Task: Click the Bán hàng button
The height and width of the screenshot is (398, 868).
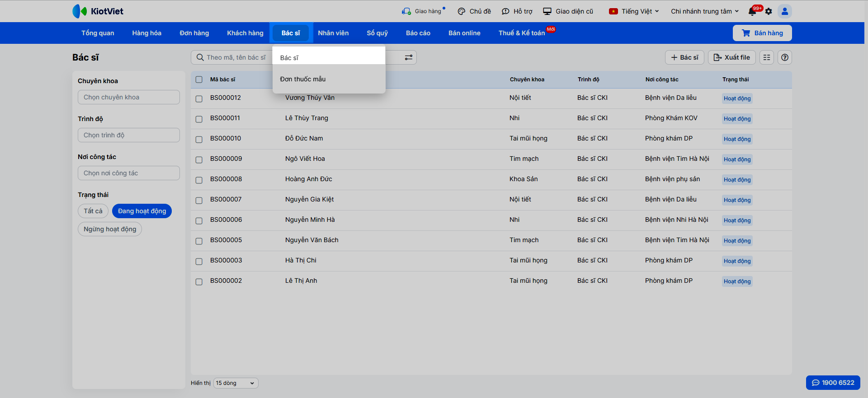Action: [762, 33]
